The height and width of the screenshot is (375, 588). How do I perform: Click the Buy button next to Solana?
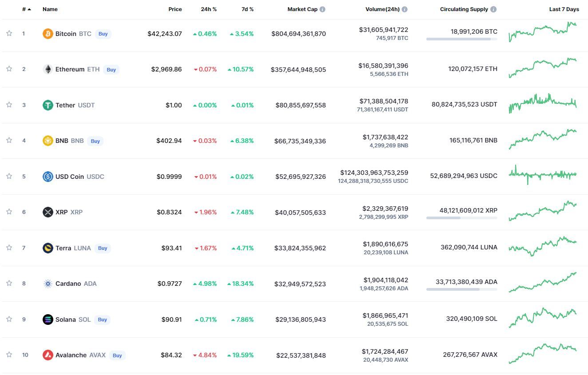[102, 320]
